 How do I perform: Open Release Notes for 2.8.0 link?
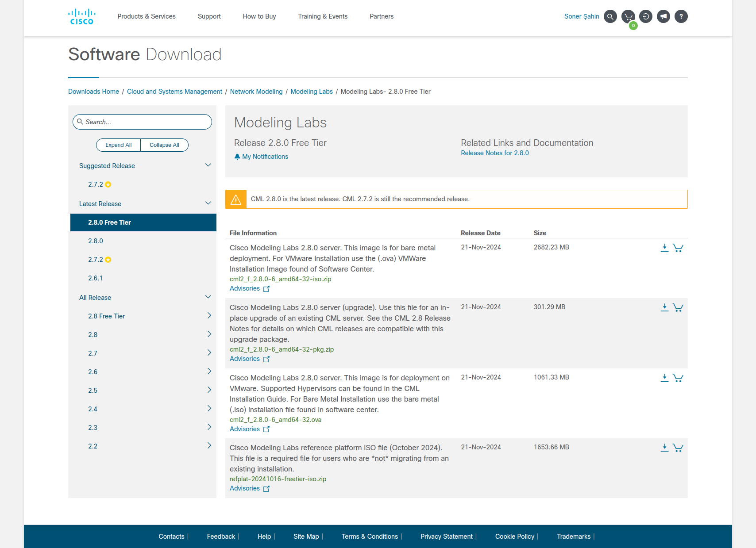494,153
